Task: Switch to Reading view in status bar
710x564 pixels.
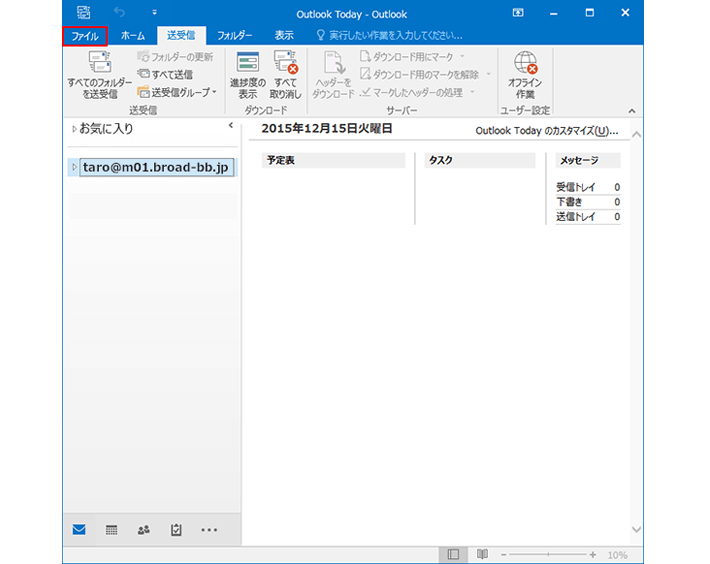Action: tap(482, 554)
